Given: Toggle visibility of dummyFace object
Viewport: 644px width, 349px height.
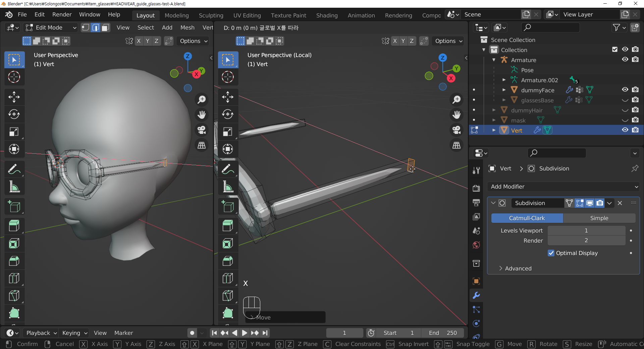Looking at the screenshot, I should coord(625,90).
